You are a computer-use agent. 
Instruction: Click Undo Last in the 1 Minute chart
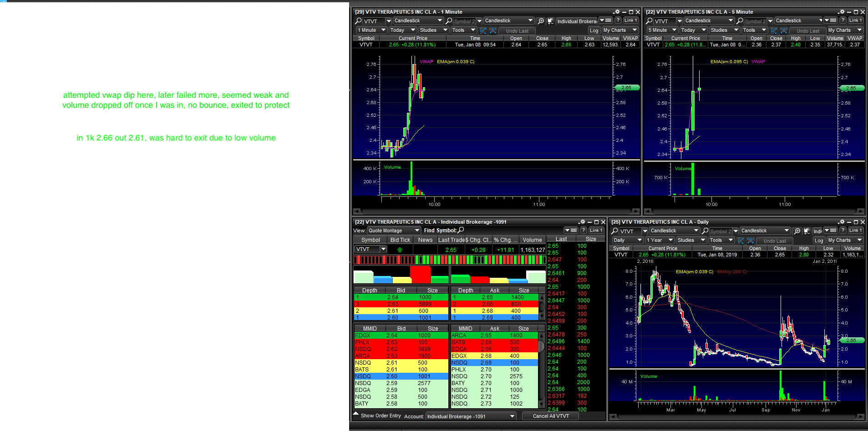(518, 31)
